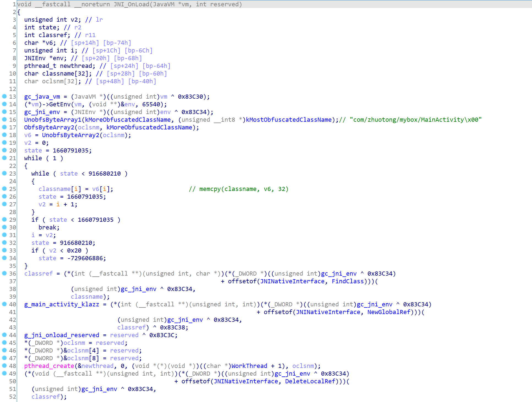The image size is (532, 402).
Task: Click the g_jni_onload_reserved variable
Action: (x=62, y=335)
